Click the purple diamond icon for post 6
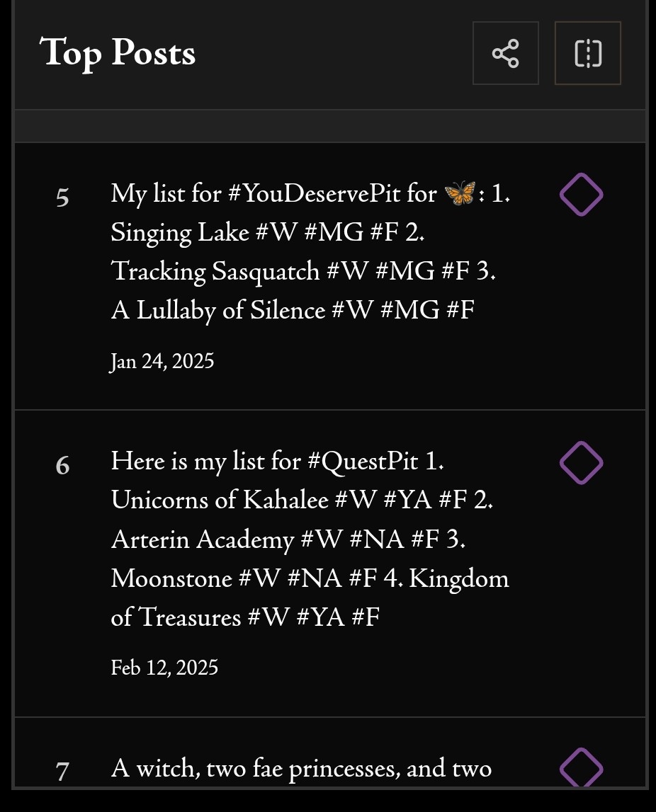Image resolution: width=656 pixels, height=812 pixels. (581, 463)
